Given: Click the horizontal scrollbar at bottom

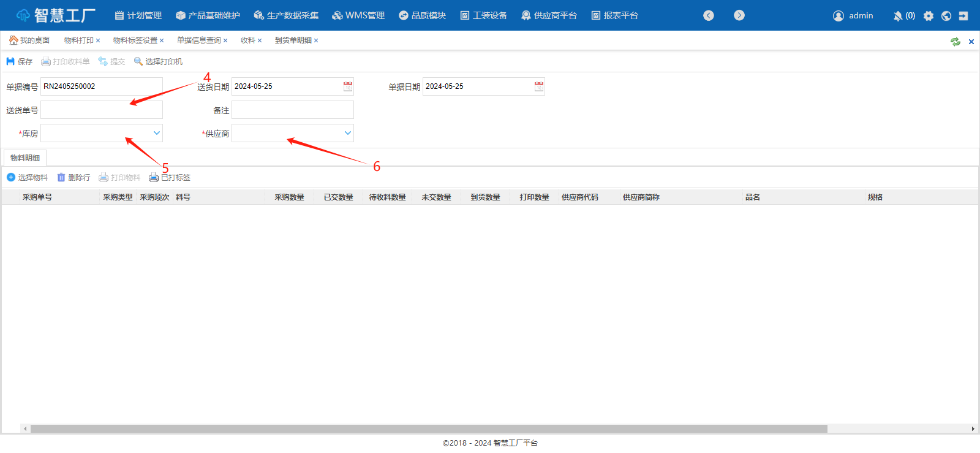Looking at the screenshot, I should coord(429,428).
